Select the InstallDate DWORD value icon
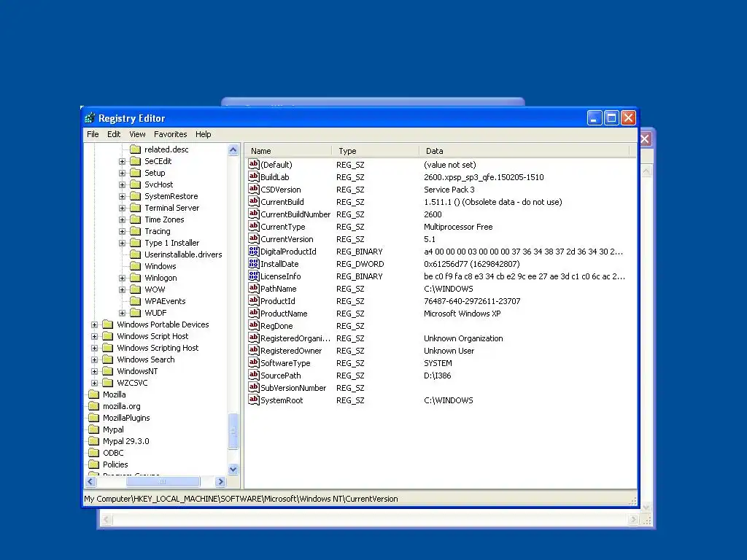This screenshot has height=560, width=747. coord(253,263)
